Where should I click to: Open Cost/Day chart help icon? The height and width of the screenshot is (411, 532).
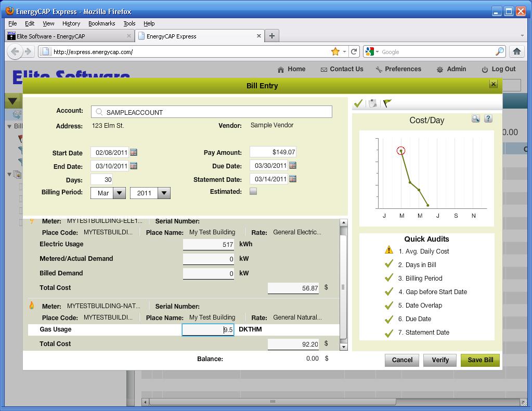pos(488,118)
